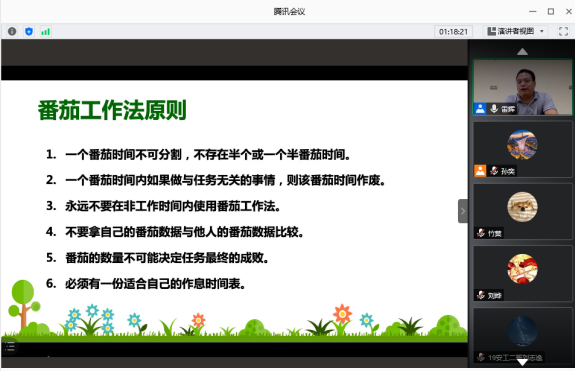Click the orange badge beside 孙奕

(480, 171)
